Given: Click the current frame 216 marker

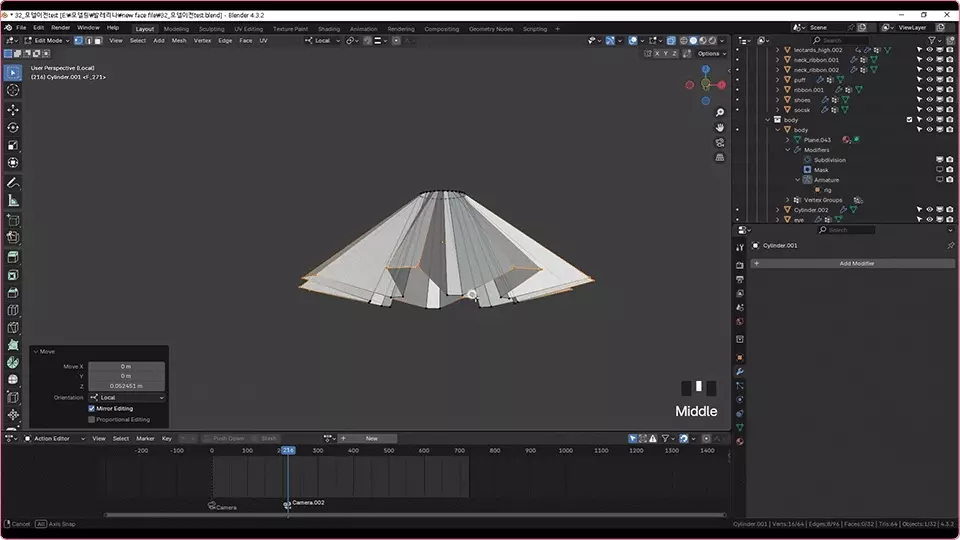Looking at the screenshot, I should tap(288, 450).
